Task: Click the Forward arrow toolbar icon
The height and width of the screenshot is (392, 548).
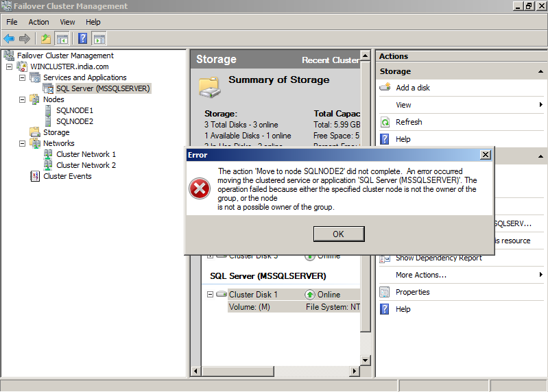Action: (25, 38)
